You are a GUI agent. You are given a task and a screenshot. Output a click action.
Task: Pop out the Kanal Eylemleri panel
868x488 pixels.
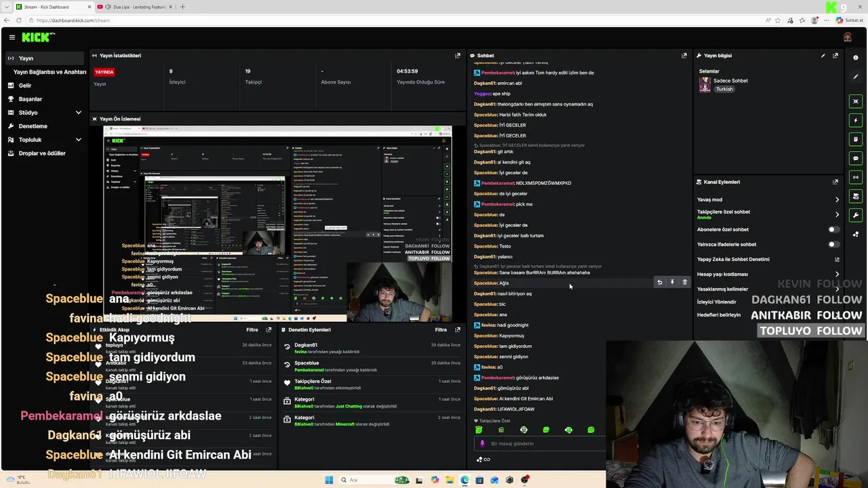coord(835,182)
